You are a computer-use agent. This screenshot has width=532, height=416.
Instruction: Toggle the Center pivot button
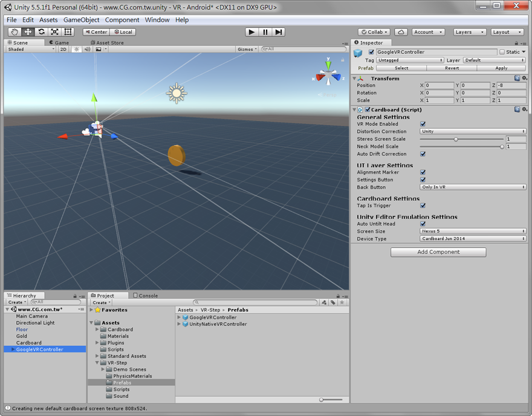tap(96, 32)
